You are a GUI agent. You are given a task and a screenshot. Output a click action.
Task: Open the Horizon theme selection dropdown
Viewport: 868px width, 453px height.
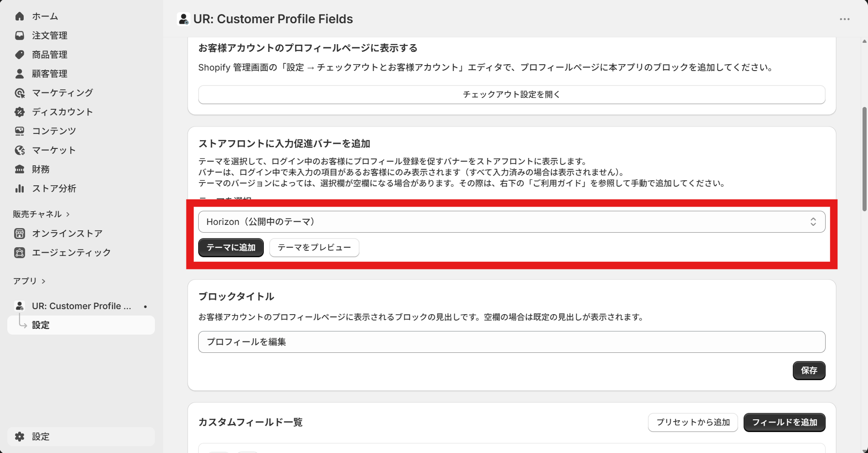coord(512,222)
